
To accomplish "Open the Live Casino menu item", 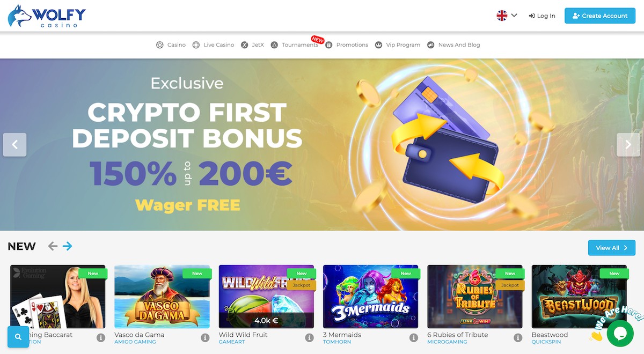I will pos(213,45).
